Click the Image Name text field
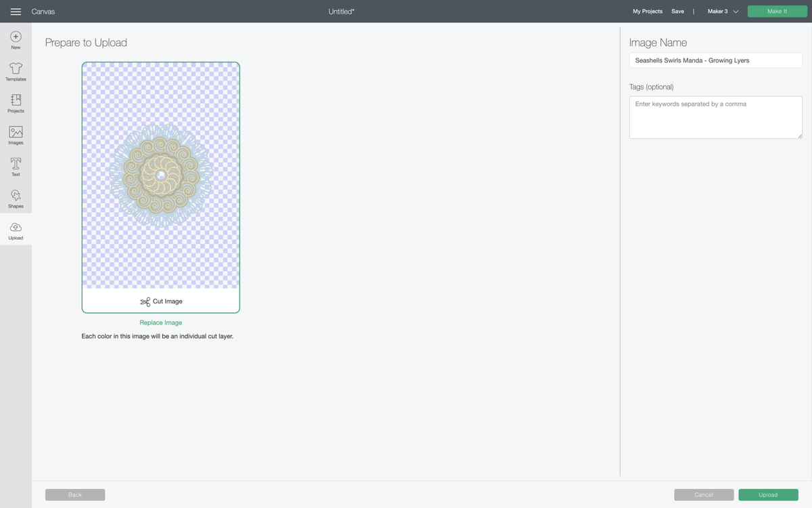812x508 pixels. (715, 60)
